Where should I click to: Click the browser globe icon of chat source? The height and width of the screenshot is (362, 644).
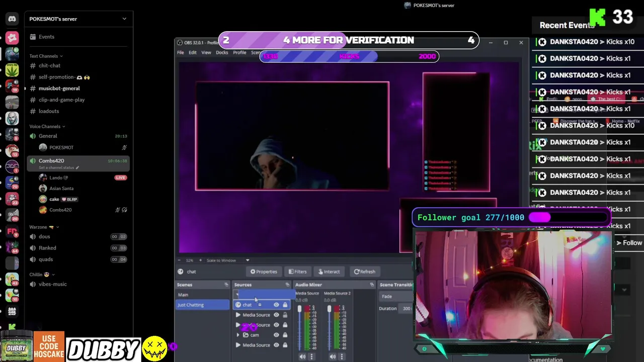pyautogui.click(x=238, y=305)
